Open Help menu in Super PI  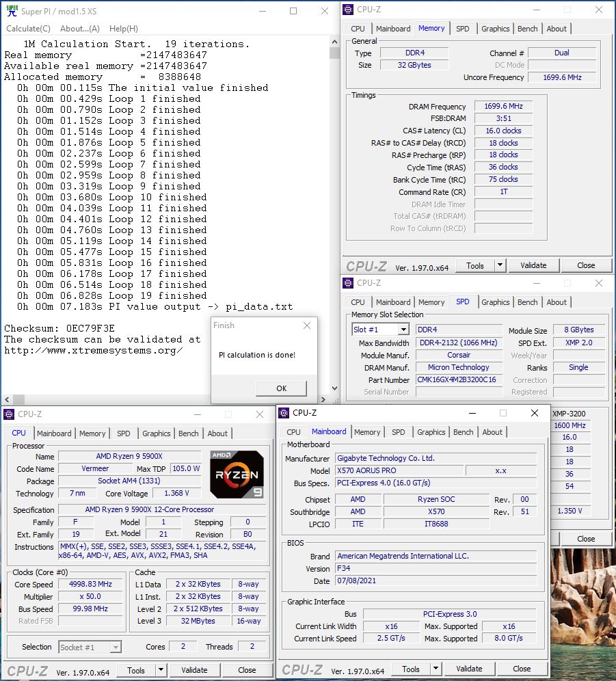point(124,29)
